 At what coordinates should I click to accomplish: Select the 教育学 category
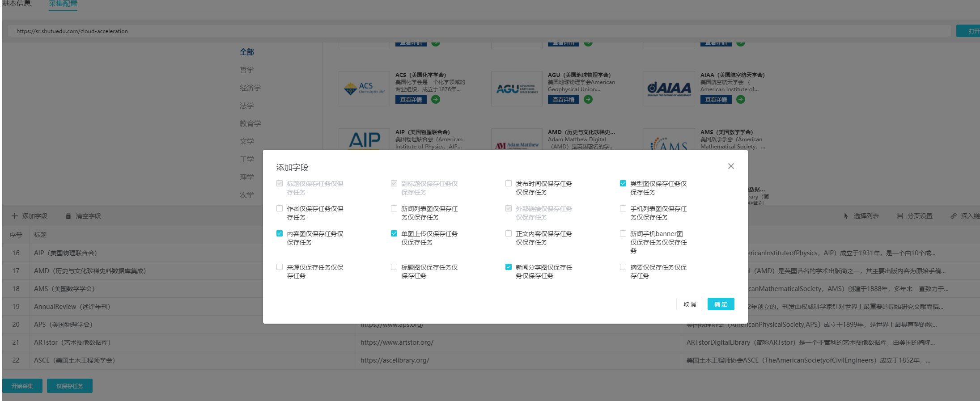[250, 123]
